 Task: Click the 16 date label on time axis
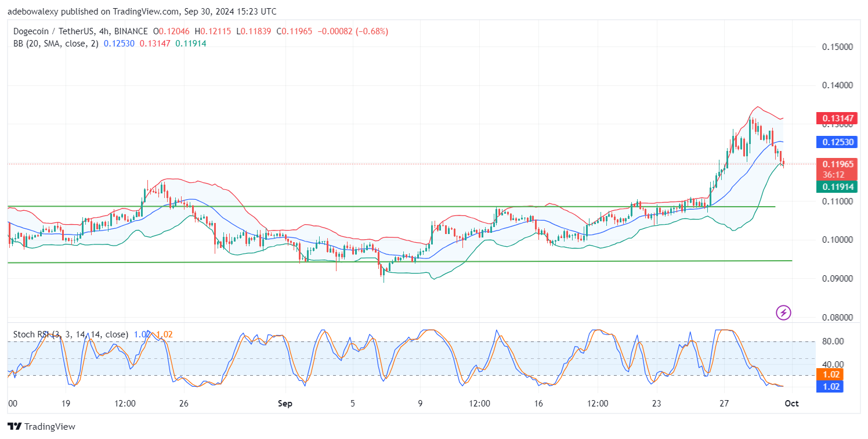[x=538, y=404]
